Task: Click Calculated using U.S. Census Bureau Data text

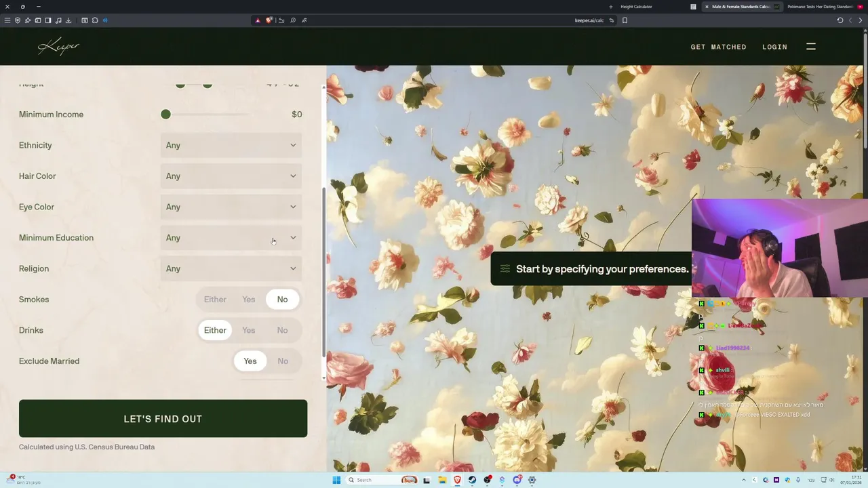Action: (87, 447)
